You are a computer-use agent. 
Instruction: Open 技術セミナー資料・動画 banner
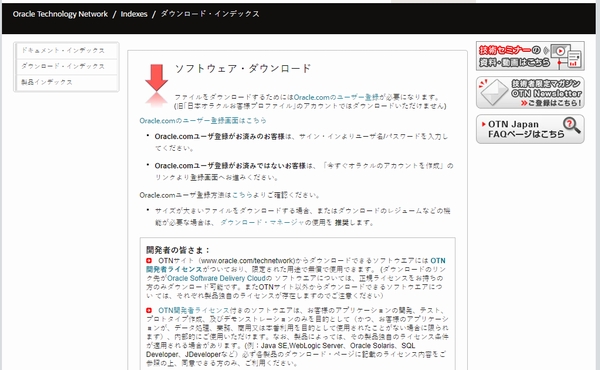pos(530,56)
